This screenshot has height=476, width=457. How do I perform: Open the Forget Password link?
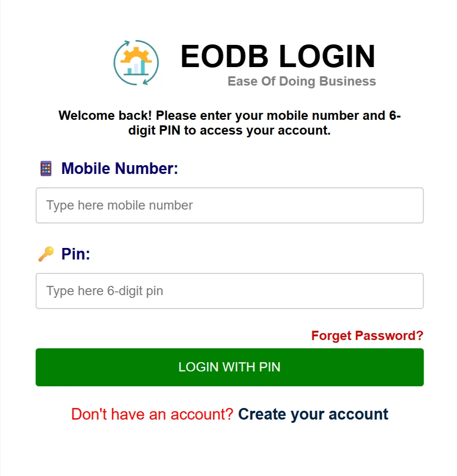click(x=367, y=336)
